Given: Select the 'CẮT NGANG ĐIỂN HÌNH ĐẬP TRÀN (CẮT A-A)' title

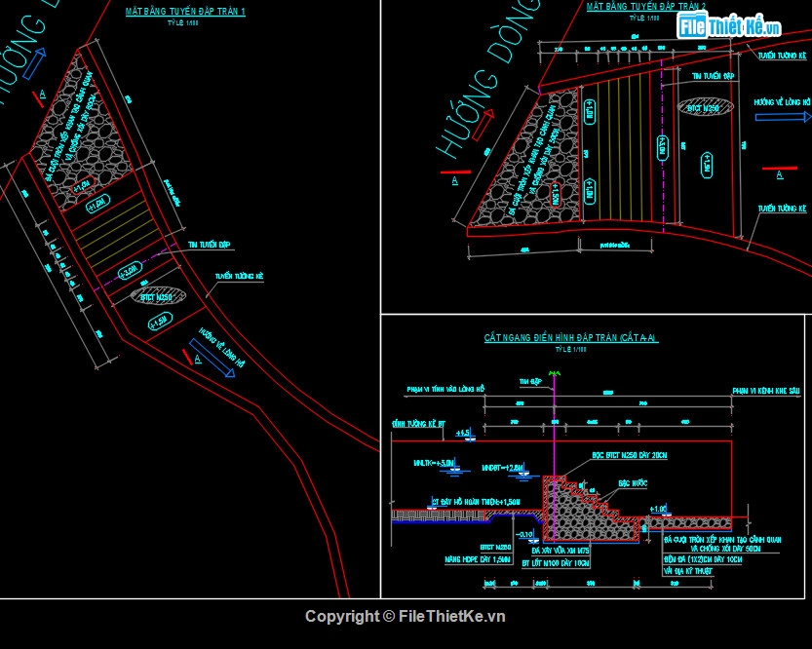Looking at the screenshot, I should (570, 337).
